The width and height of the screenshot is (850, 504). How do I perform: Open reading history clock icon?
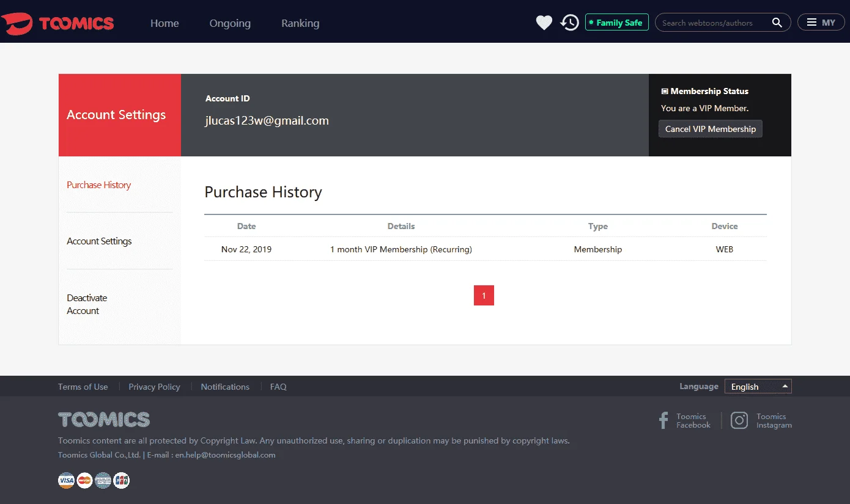569,23
